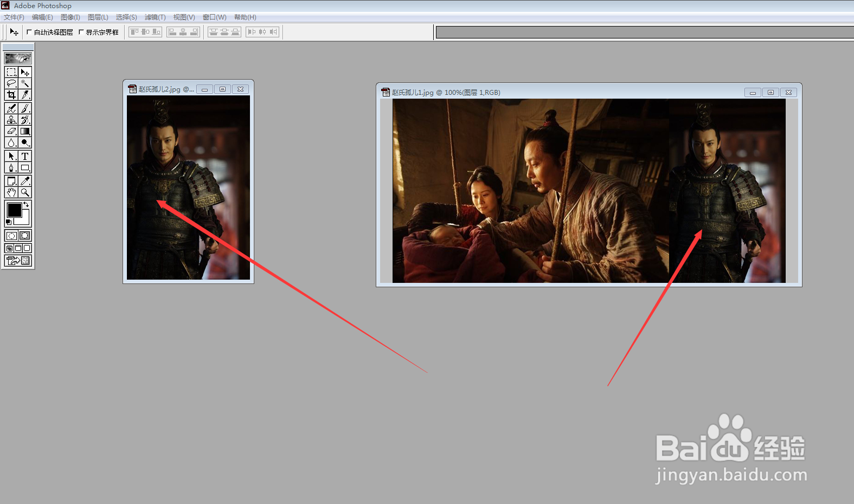854x504 pixels.
Task: Select the Notes tool
Action: [x=11, y=181]
